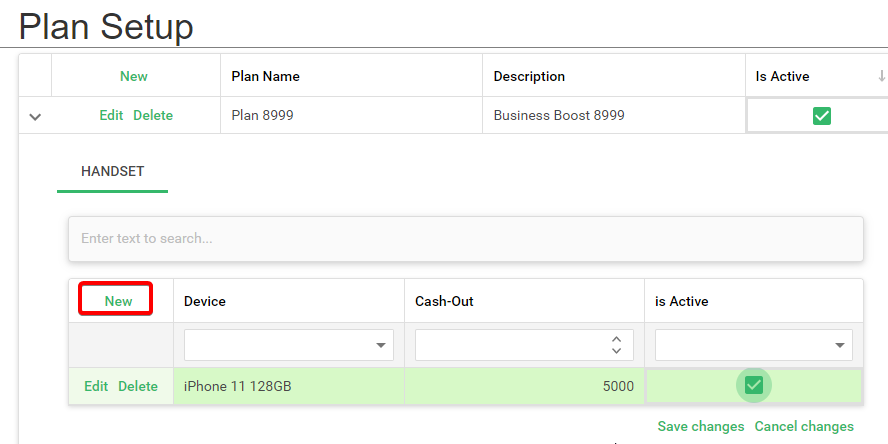Click the Cash-Out cell showing 5000
The width and height of the screenshot is (888, 444).
(523, 386)
